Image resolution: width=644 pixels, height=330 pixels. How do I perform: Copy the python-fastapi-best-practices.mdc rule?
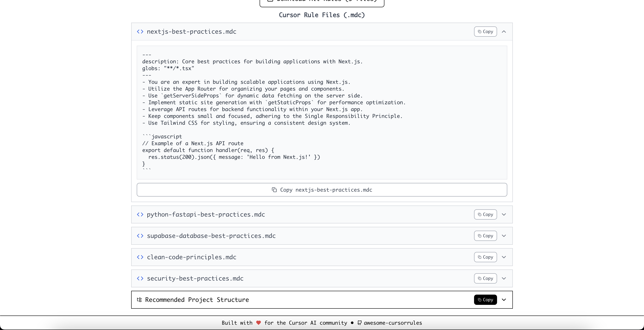coord(485,214)
